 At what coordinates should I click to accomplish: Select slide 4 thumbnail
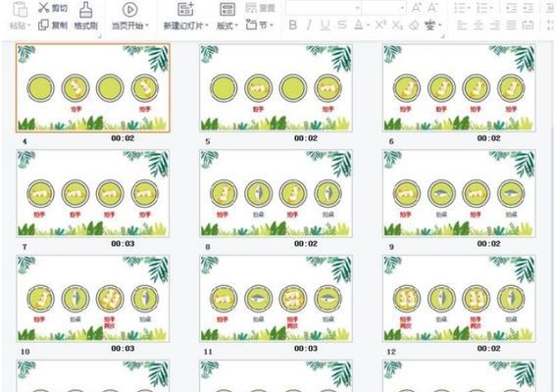93,88
